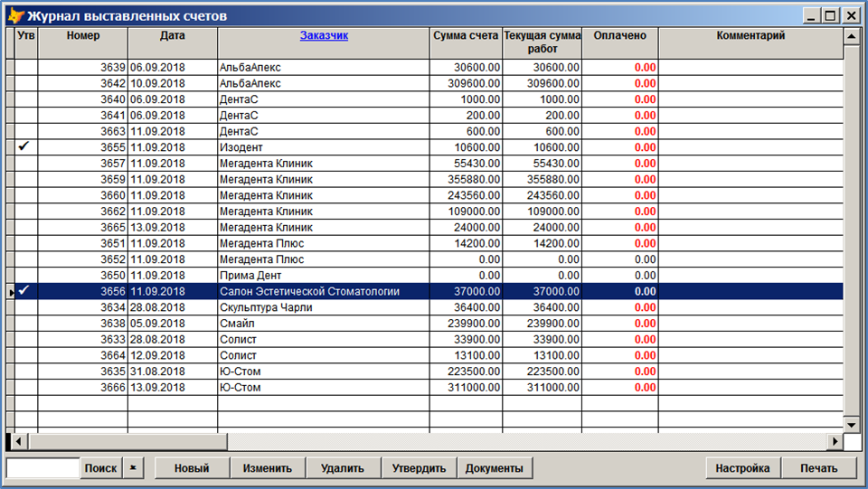Click the Утв cell for invoice 3639
This screenshot has width=868, height=489.
click(25, 67)
